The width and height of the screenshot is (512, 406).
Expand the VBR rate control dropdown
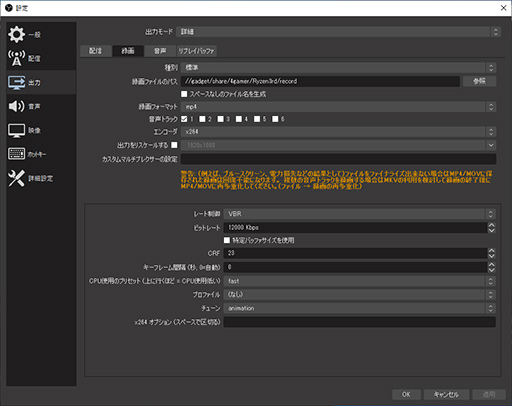[x=359, y=214]
